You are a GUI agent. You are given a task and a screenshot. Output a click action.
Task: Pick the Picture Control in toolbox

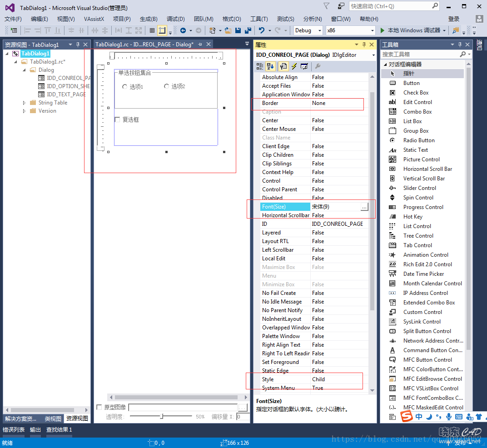[422, 159]
